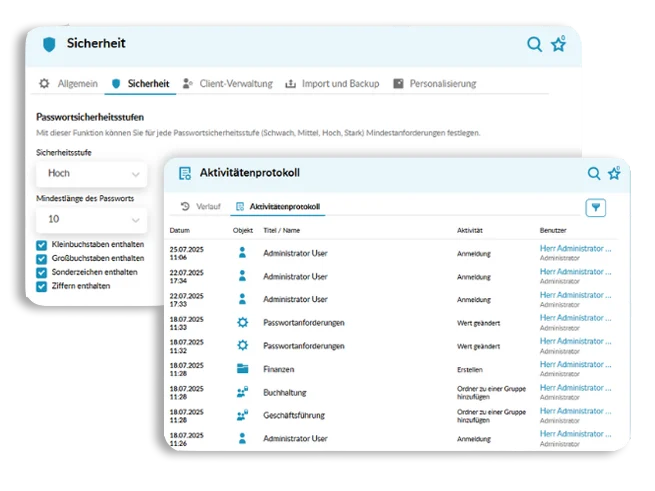Click the gear icon beside first Passwortanforderungen row
The image size is (655, 491).
click(x=242, y=322)
